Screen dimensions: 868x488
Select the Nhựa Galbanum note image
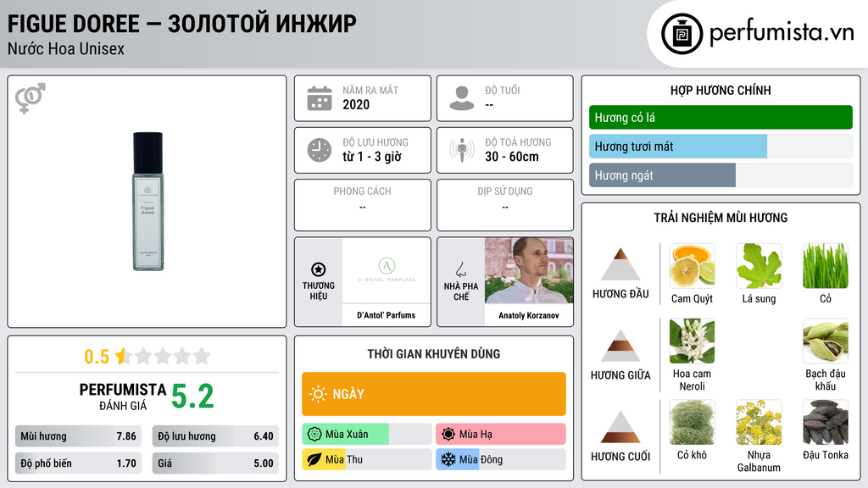[759, 423]
